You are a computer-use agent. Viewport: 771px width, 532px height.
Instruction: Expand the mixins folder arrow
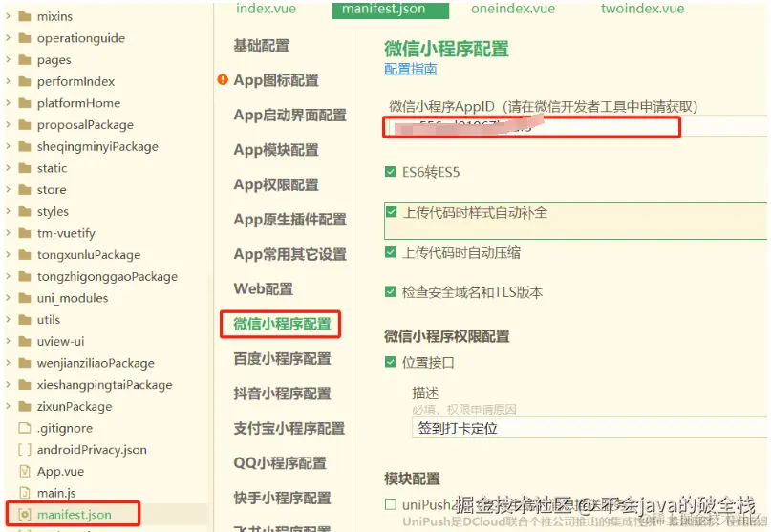pos(8,17)
